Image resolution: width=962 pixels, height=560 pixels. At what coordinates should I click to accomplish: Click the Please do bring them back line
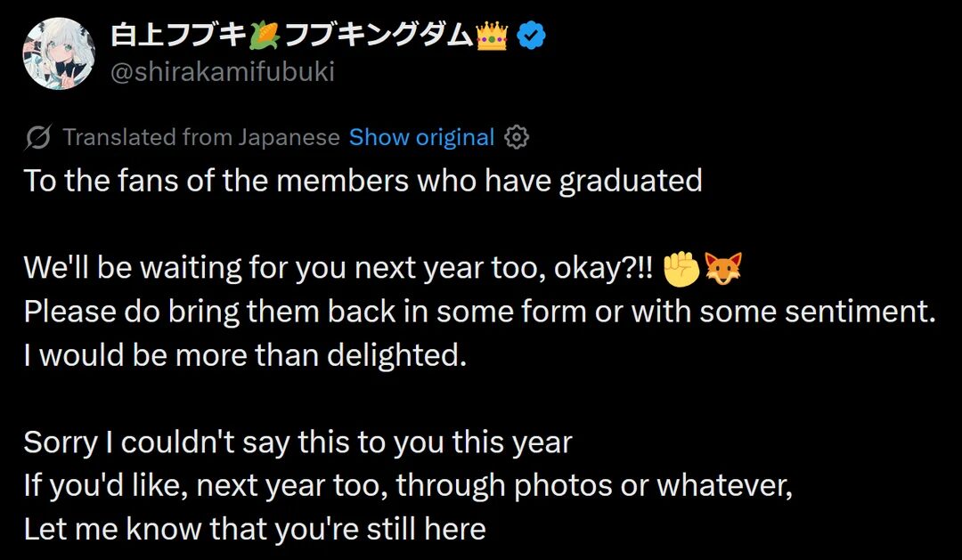pos(479,312)
